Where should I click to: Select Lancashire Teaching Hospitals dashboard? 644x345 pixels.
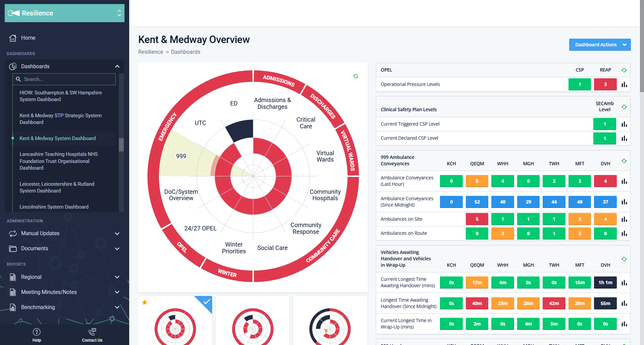[x=59, y=161]
